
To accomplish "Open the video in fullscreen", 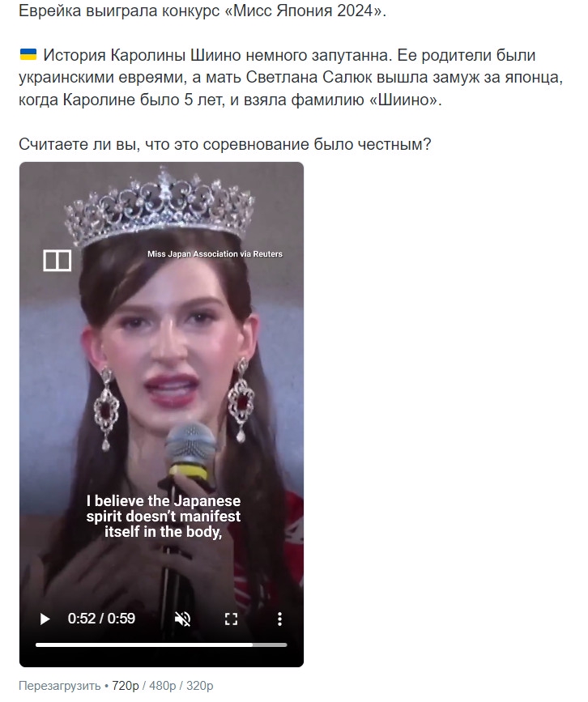I will pyautogui.click(x=231, y=619).
